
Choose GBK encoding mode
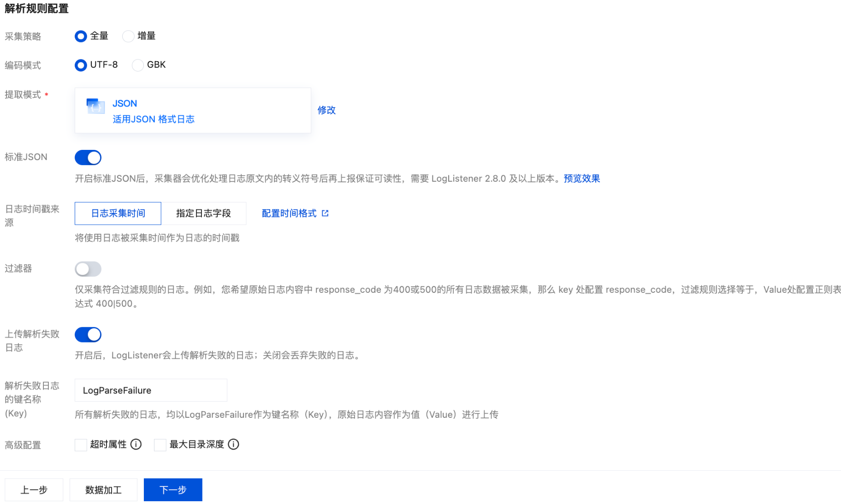(137, 65)
